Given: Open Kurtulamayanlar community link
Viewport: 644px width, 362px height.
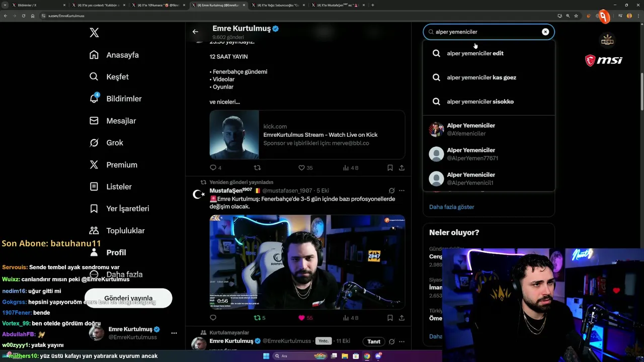Looking at the screenshot, I should click(229, 332).
